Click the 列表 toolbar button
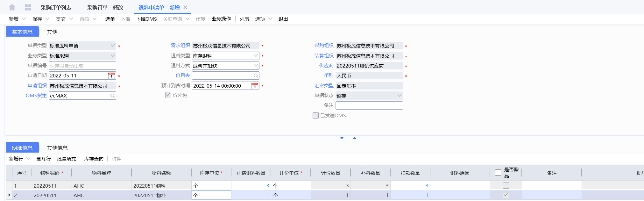644x201 pixels. (x=244, y=19)
